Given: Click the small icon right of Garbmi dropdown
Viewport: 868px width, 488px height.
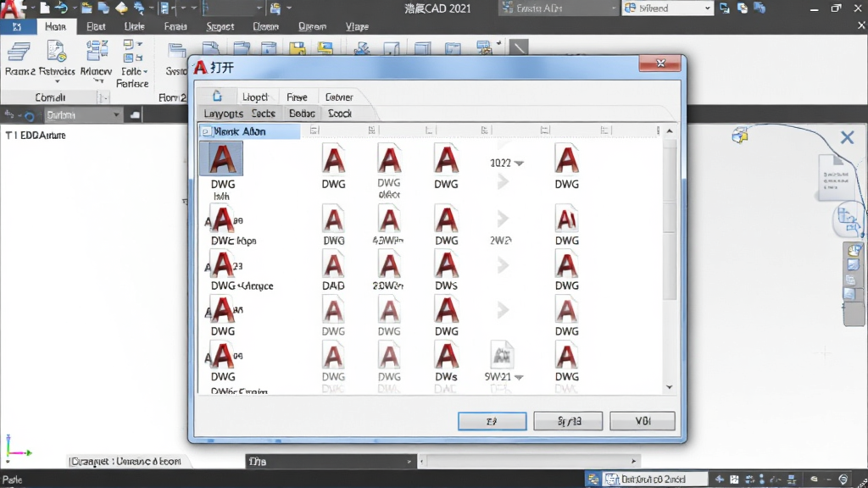Looking at the screenshot, I should pyautogui.click(x=135, y=115).
